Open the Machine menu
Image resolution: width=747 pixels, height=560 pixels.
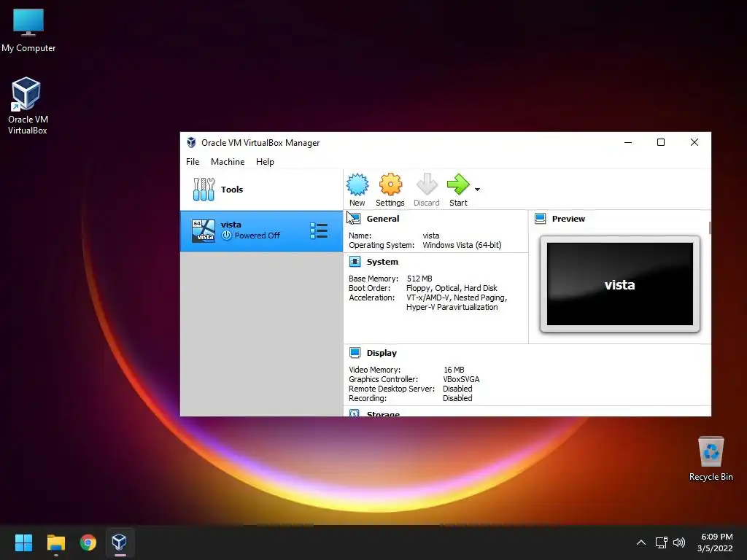click(228, 162)
